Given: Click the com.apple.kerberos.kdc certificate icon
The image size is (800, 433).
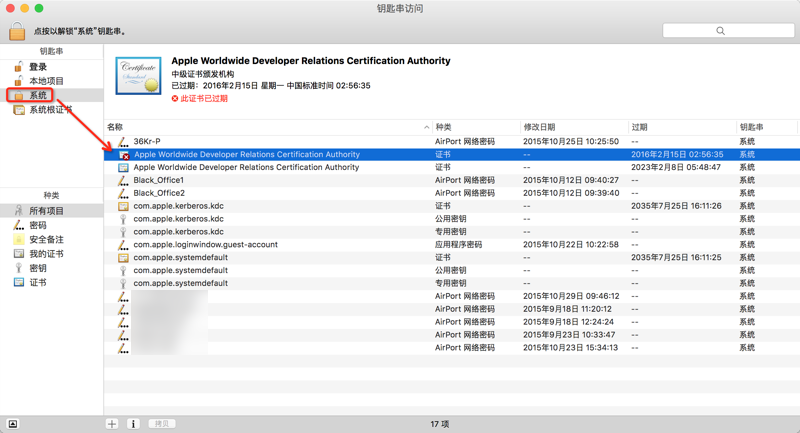Looking at the screenshot, I should [x=123, y=206].
